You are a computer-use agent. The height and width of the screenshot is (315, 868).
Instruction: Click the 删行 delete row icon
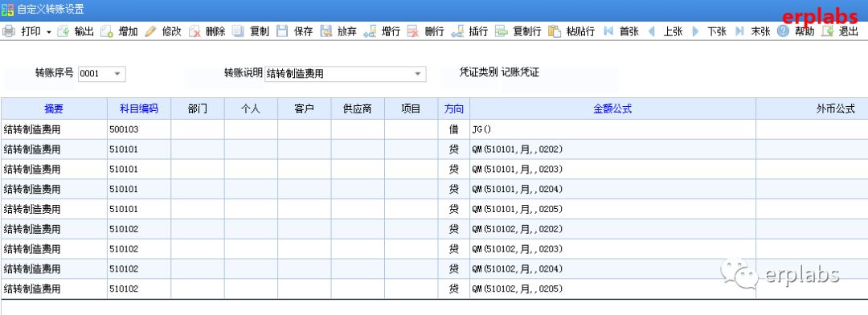coord(413,31)
